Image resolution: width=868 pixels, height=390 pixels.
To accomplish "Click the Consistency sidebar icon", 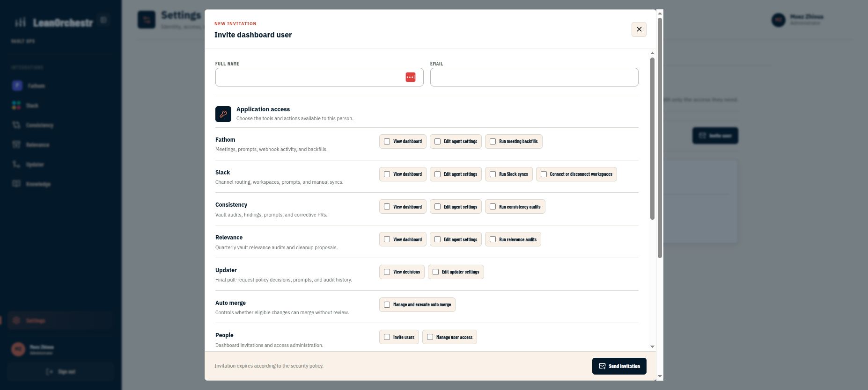I will click(x=17, y=125).
